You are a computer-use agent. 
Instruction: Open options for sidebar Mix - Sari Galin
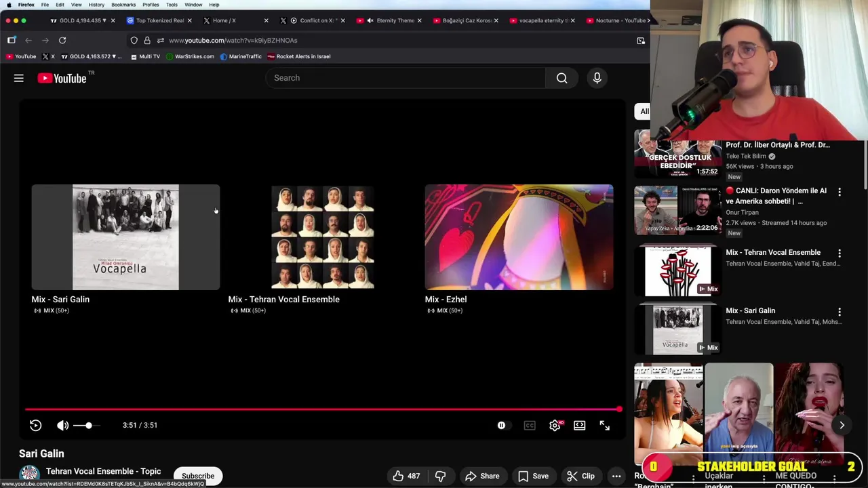tap(840, 312)
